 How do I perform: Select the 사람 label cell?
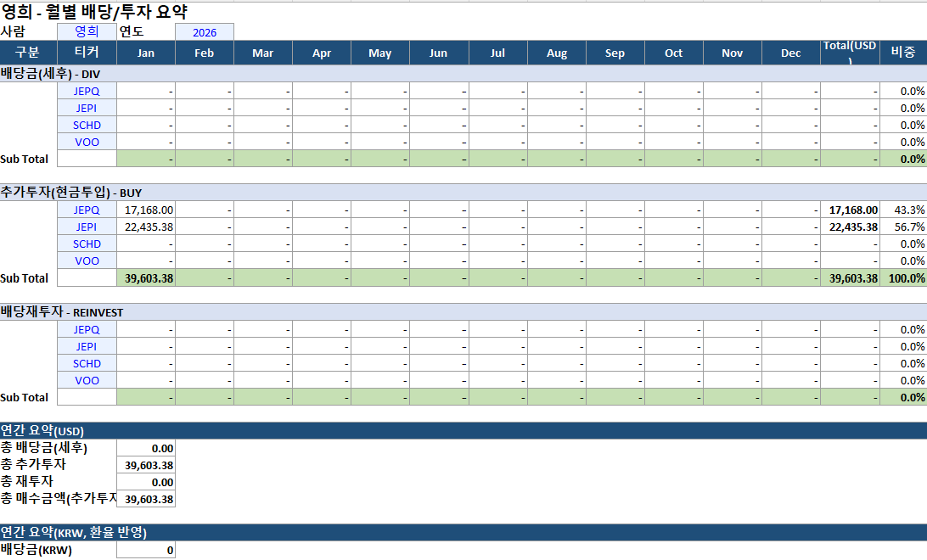(x=28, y=32)
